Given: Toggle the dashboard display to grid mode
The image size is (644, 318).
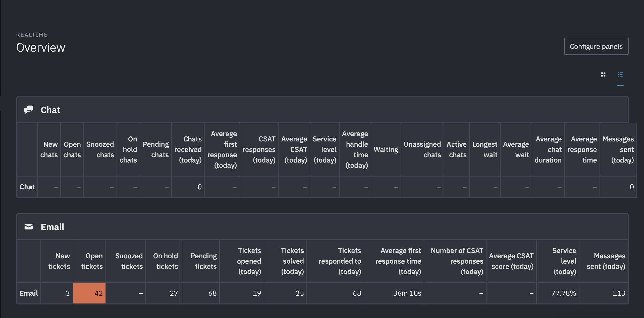Looking at the screenshot, I should click(x=603, y=74).
